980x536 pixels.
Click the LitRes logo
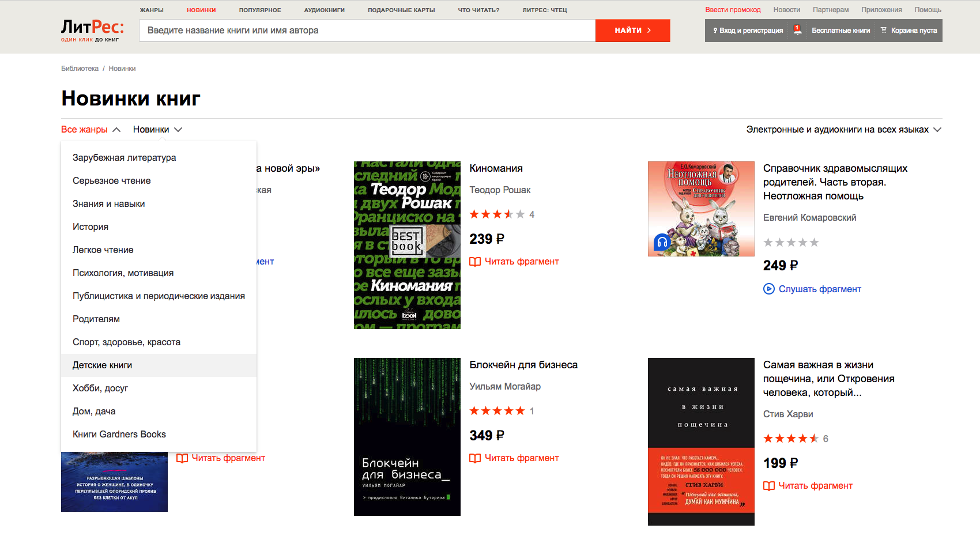click(x=92, y=31)
